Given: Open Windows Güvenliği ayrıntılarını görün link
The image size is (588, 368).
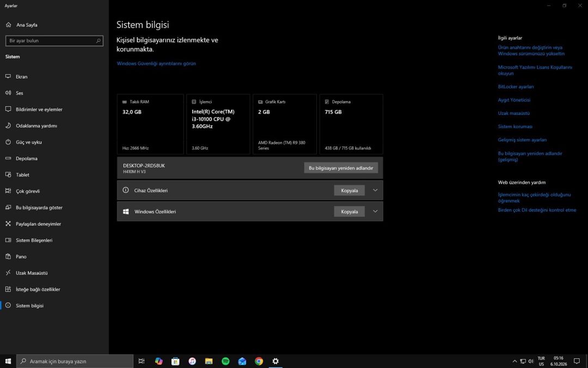Looking at the screenshot, I should [156, 63].
